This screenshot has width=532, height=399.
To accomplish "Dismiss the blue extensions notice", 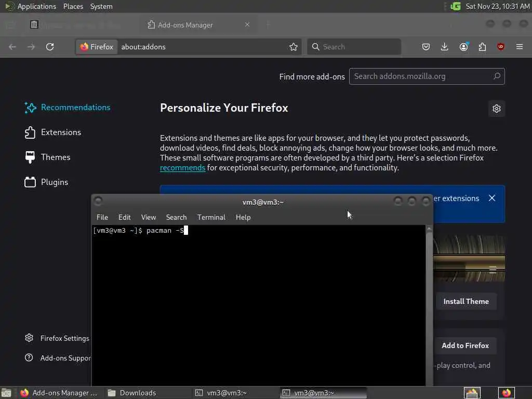I will (x=492, y=198).
